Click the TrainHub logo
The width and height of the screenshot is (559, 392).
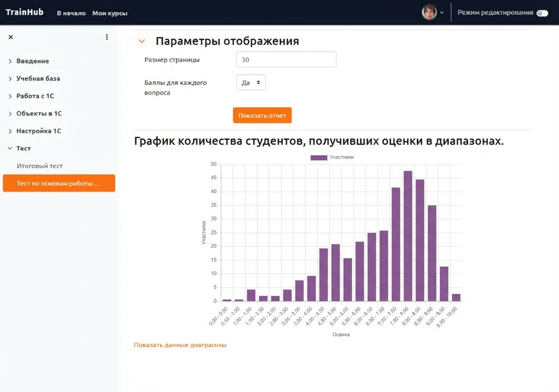24,12
